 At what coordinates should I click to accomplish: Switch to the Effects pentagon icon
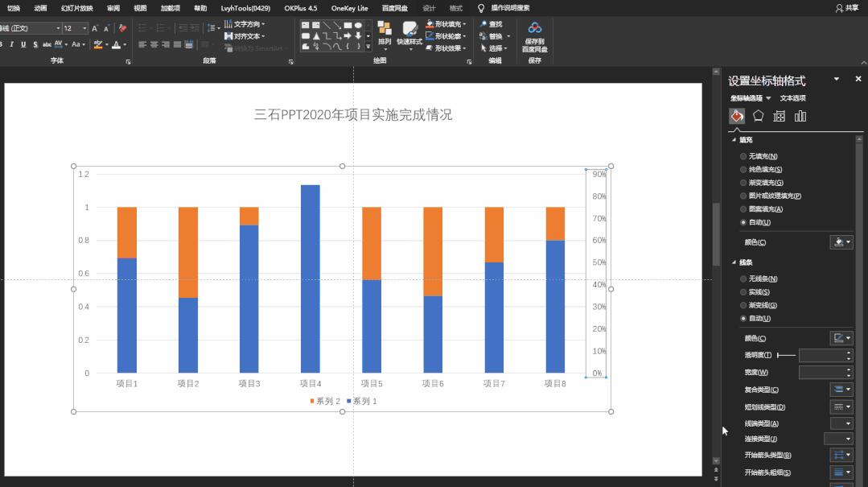coord(757,115)
